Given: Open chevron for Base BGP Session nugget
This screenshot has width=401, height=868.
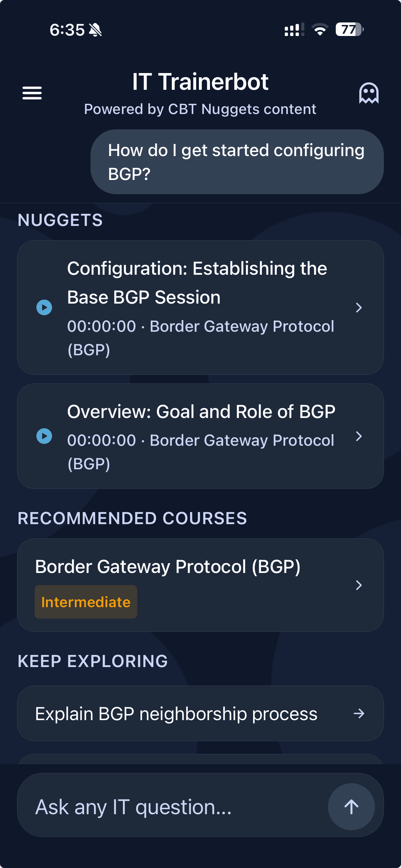Looking at the screenshot, I should [x=359, y=308].
